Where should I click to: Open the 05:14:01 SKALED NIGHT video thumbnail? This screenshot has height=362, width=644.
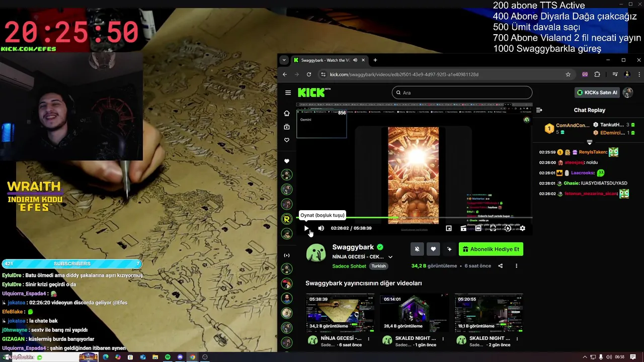tap(414, 313)
